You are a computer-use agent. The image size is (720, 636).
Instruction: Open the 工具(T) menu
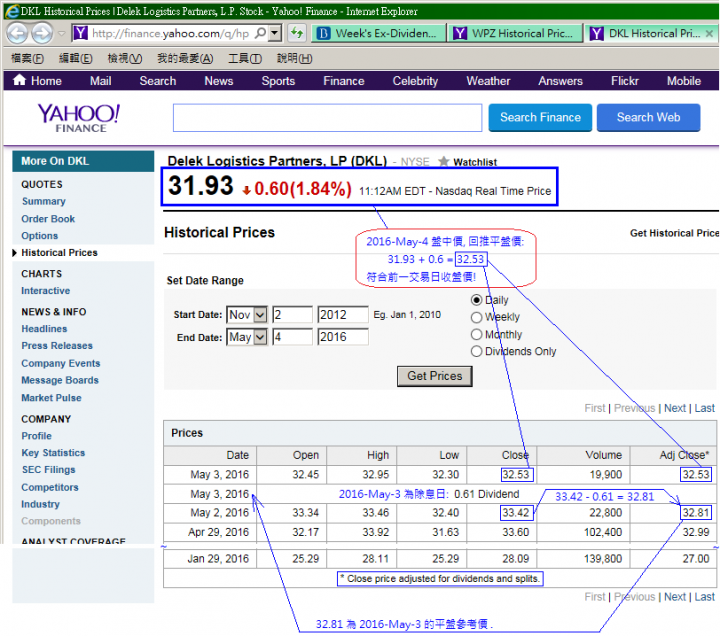245,58
